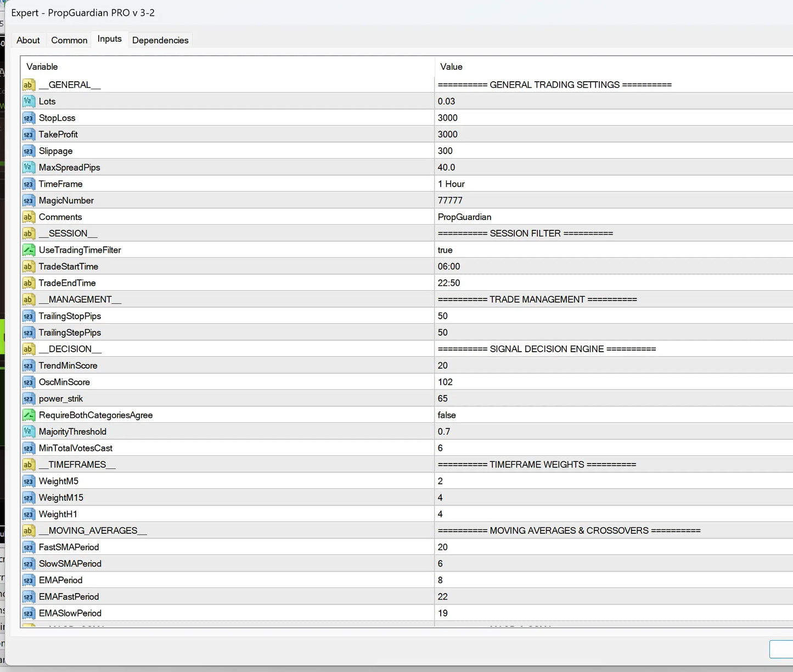Click the decimal-type icon beside Lots

click(29, 101)
